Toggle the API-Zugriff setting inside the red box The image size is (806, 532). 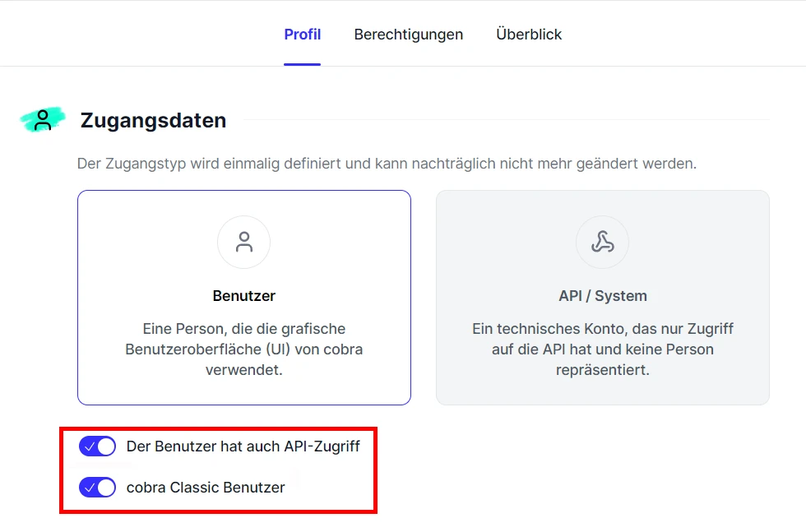[x=98, y=446]
